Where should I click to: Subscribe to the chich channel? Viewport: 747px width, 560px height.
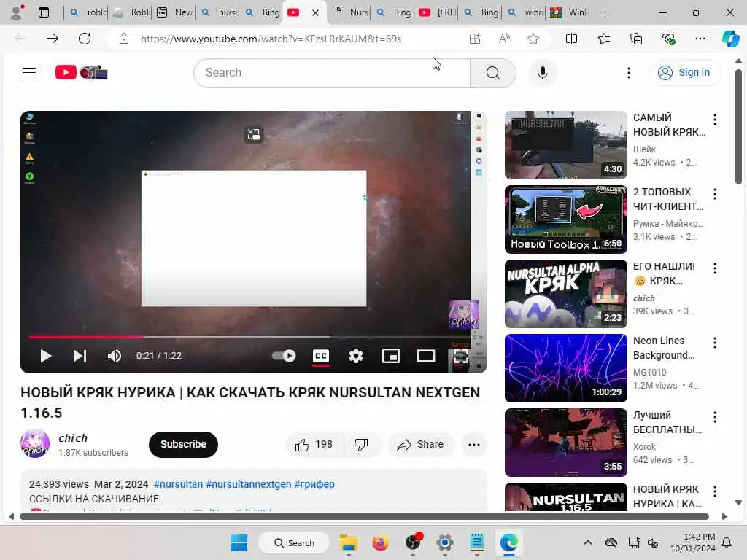183,444
